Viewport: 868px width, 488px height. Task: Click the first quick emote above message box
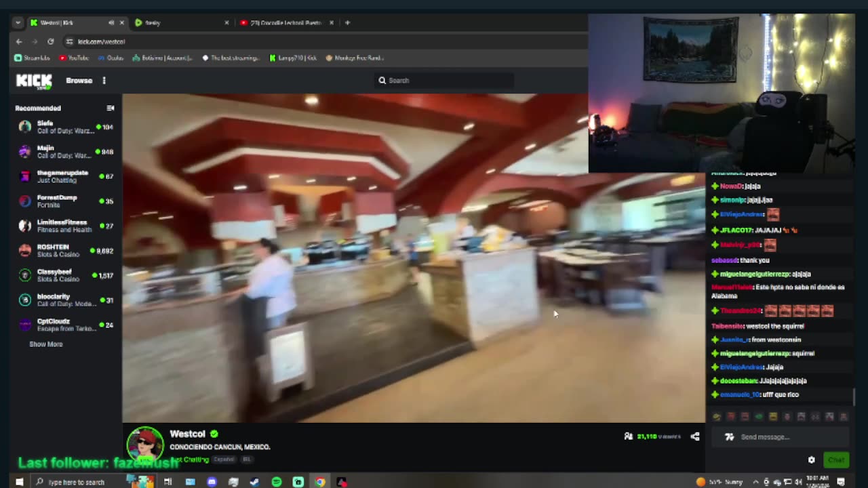coord(717,417)
